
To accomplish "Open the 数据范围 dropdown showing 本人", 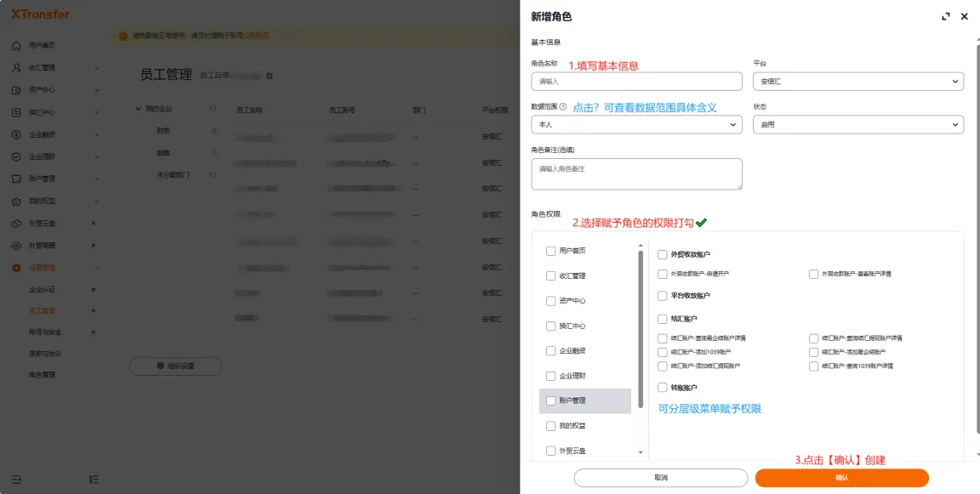I will (636, 125).
